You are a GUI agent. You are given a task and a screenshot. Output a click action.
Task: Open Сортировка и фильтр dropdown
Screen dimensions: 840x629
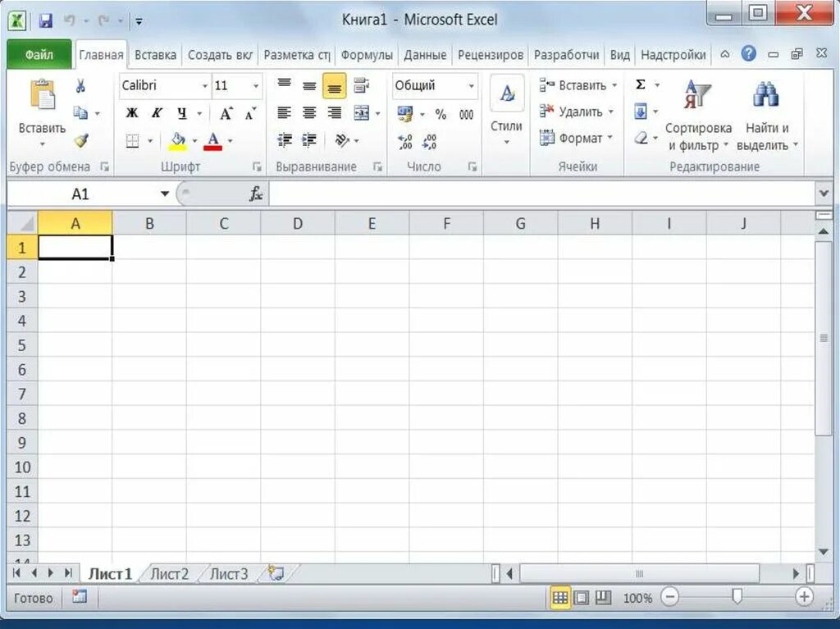coord(698,116)
